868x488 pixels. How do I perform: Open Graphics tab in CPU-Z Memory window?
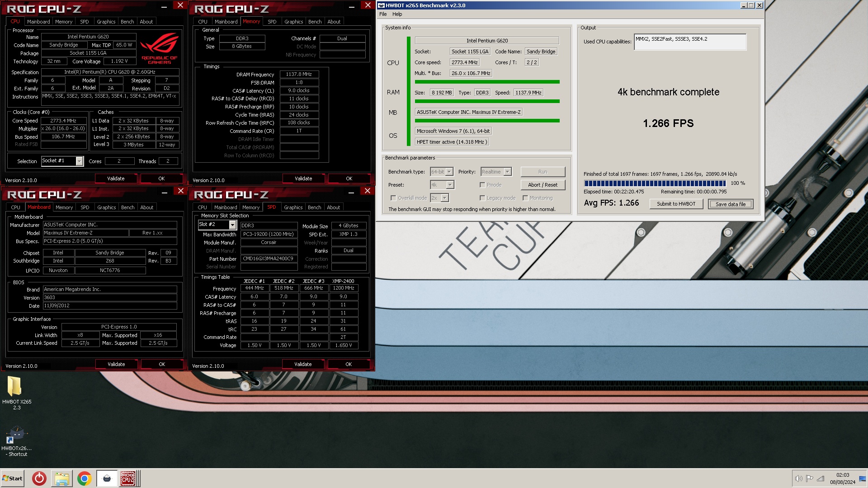click(x=293, y=22)
